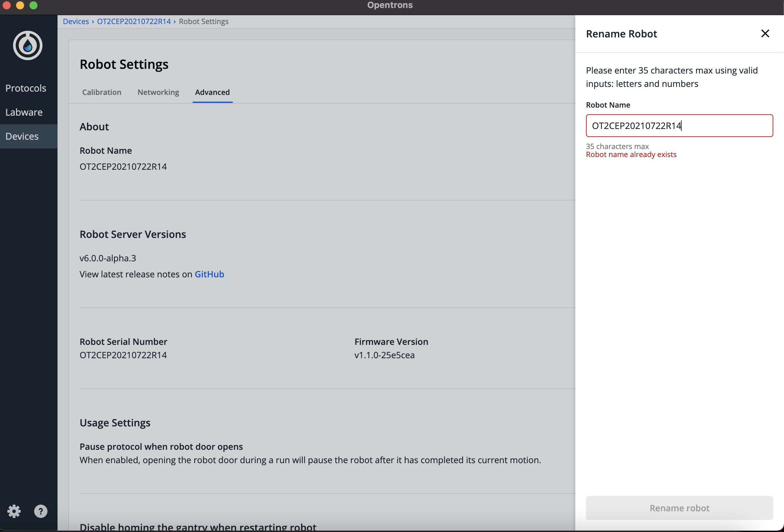
Task: Click the macOS green zoom window button
Action: (33, 5)
